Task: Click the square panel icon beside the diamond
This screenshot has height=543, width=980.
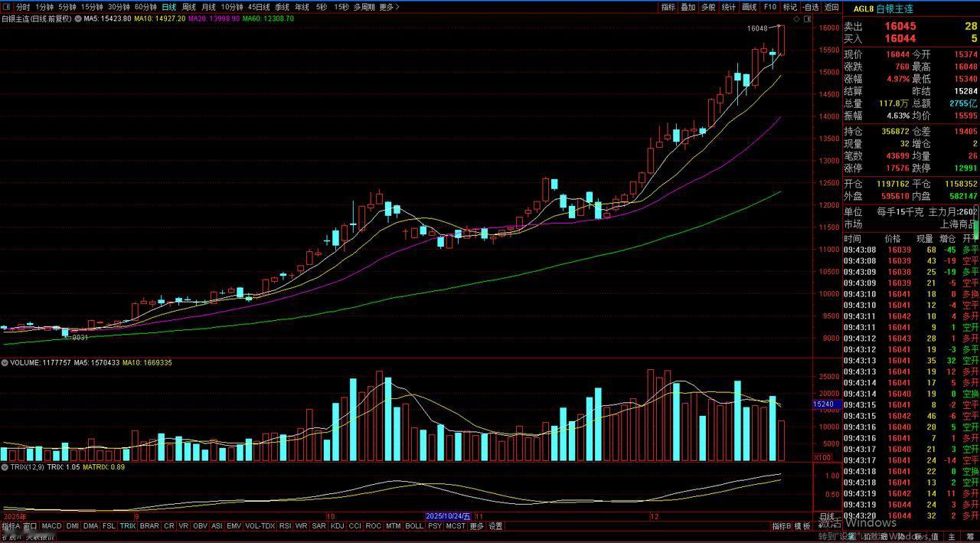Action: (x=806, y=18)
